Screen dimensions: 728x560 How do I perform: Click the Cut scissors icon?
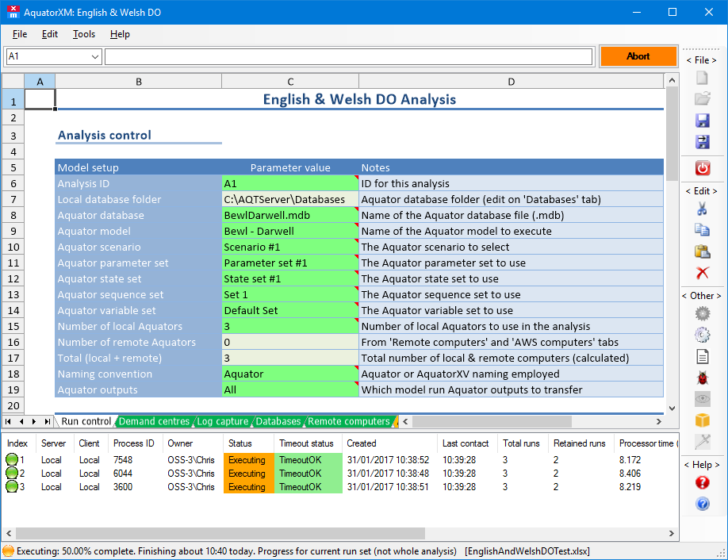702,209
